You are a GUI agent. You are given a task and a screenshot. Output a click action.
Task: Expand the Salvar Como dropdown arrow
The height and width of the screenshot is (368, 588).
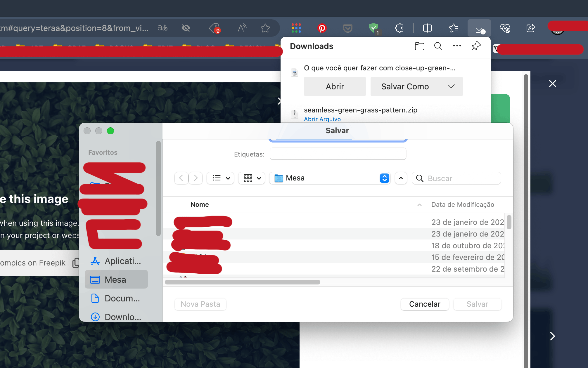click(451, 86)
